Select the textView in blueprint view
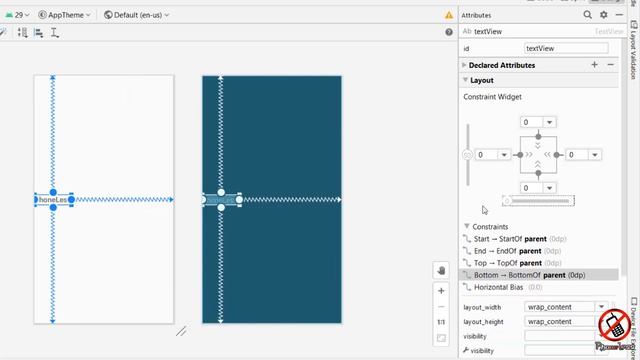Image resolution: width=640 pixels, height=360 pixels. point(221,200)
